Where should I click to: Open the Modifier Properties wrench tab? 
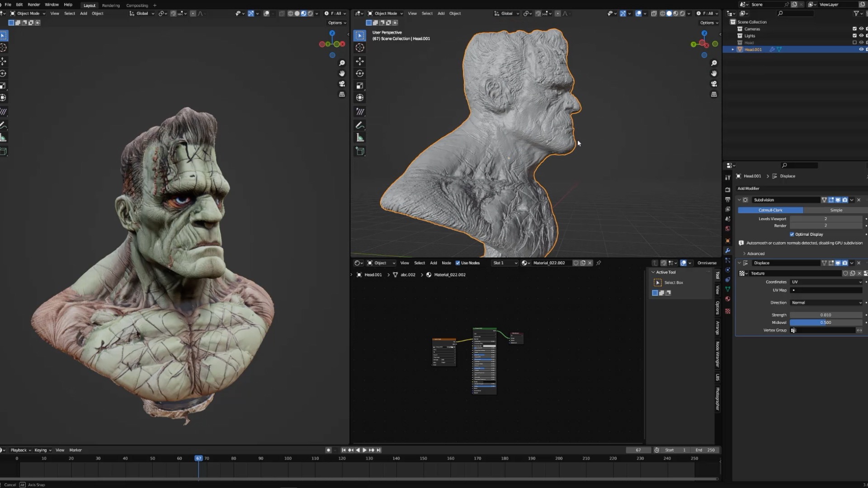point(728,250)
